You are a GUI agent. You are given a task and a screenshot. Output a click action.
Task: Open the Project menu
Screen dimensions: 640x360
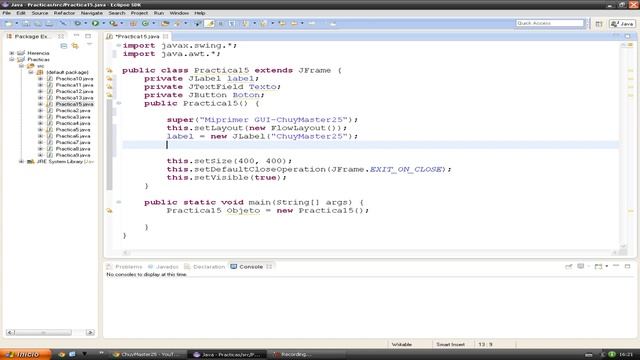click(x=139, y=13)
